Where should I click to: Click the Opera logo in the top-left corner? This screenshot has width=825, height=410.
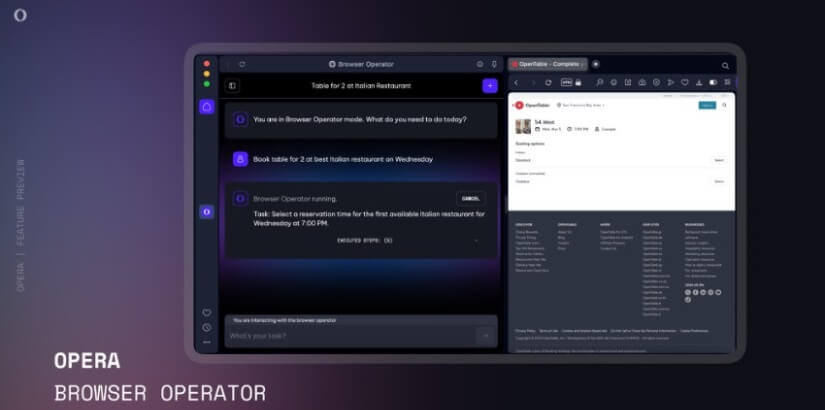click(20, 15)
